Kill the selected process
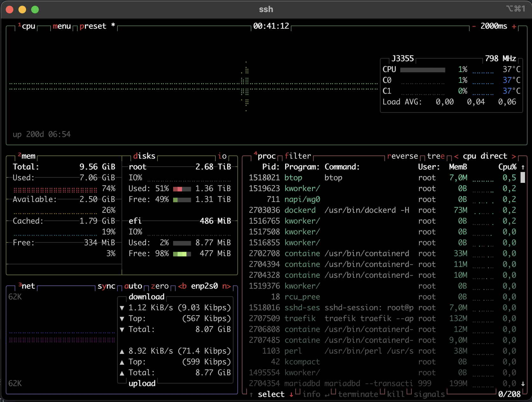 pos(396,394)
